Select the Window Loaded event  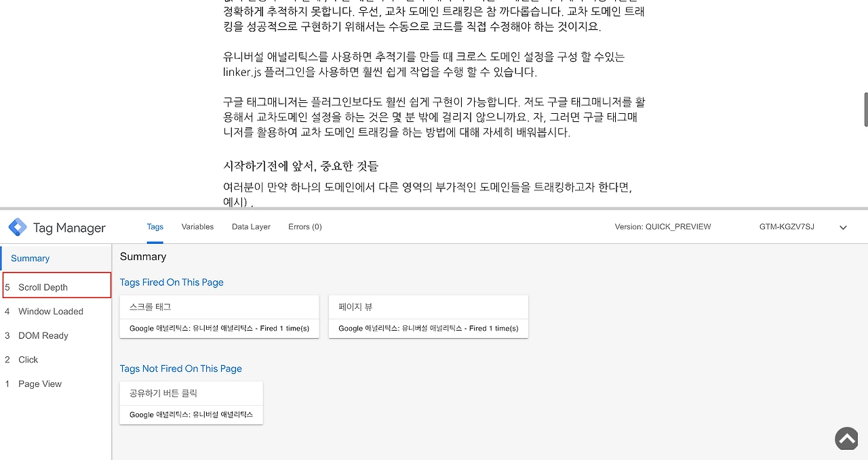[x=56, y=312]
